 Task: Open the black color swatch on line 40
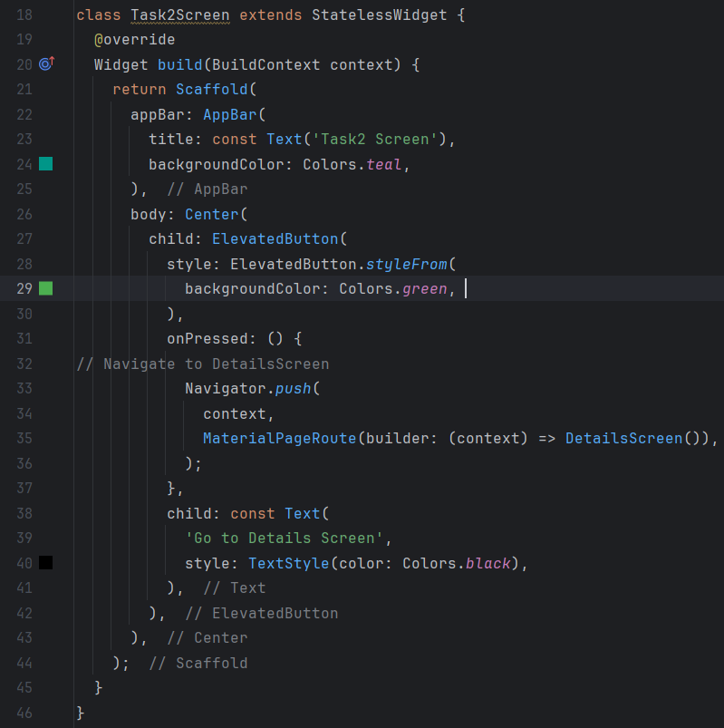pyautogui.click(x=45, y=563)
